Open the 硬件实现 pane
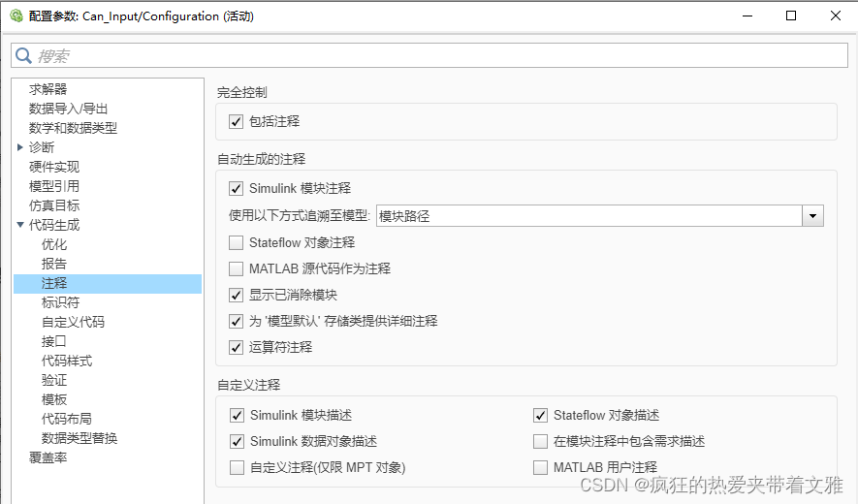 click(x=54, y=167)
